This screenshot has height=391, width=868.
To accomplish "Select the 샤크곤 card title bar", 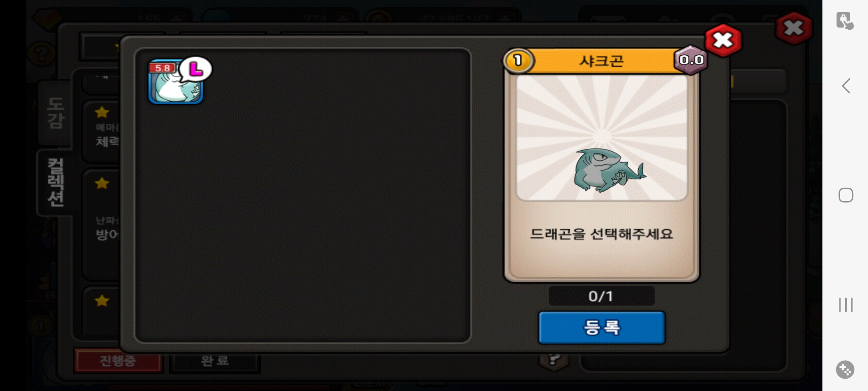I will click(x=602, y=60).
